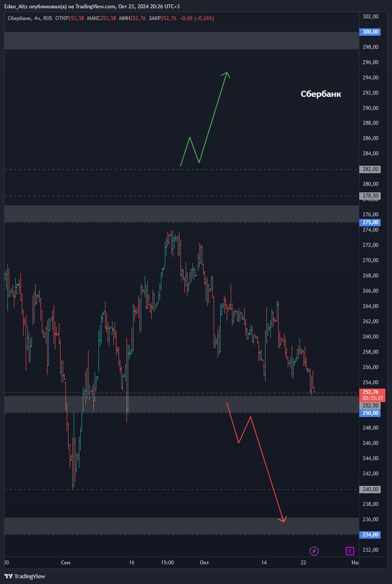The width and height of the screenshot is (392, 584).
Task: Click the 250,00 blue price label
Action: [371, 413]
